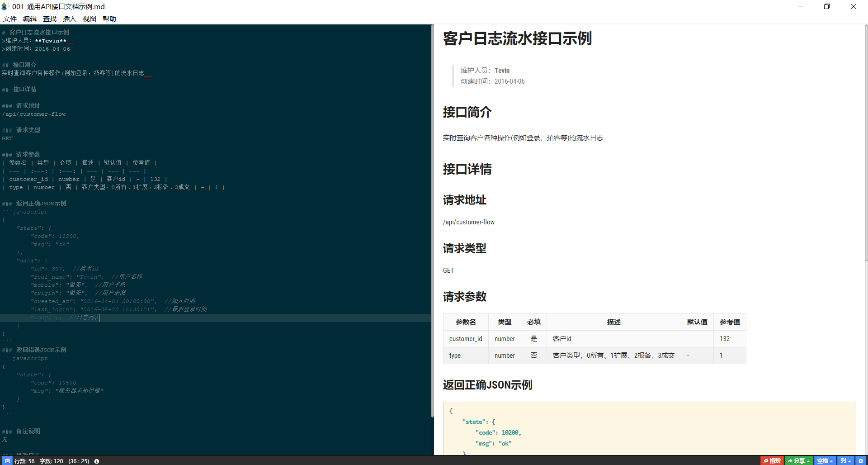
Task: Click the '### 请求参数' heading in editor
Action: [x=21, y=155]
